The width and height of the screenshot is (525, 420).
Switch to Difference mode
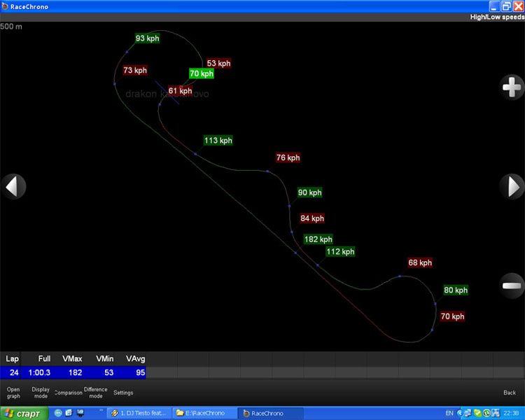[x=96, y=392]
